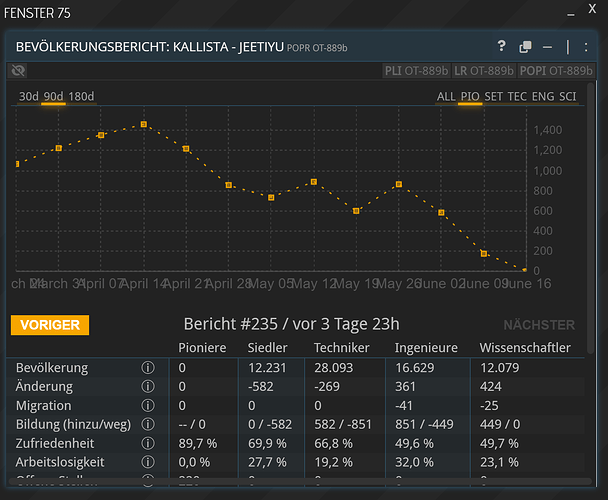The height and width of the screenshot is (500, 608).
Task: Select the 180d time range
Action: point(81,96)
